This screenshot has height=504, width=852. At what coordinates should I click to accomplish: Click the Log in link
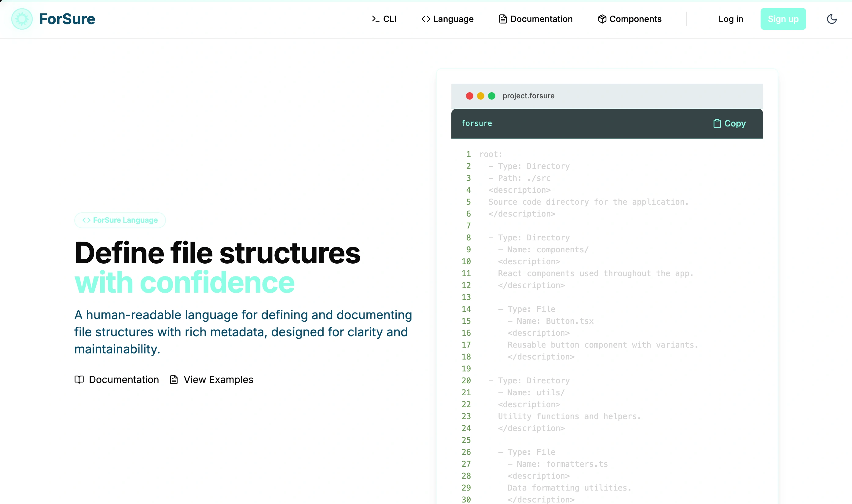tap(730, 19)
